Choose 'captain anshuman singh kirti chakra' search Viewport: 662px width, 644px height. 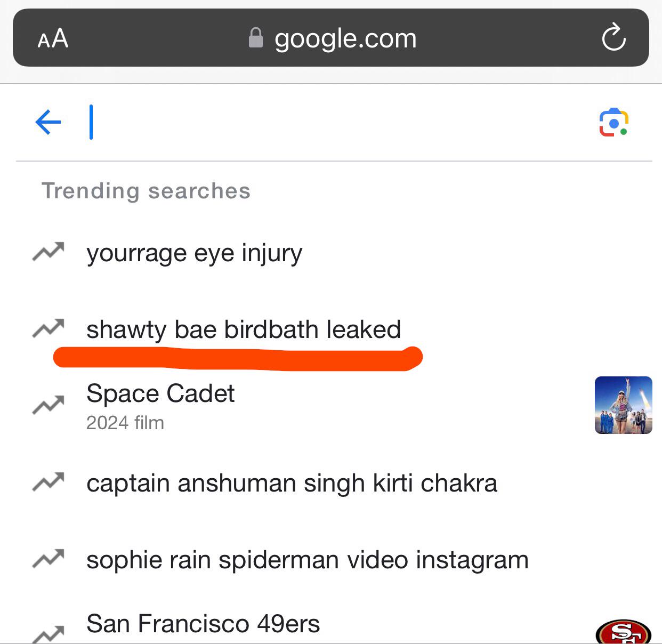pyautogui.click(x=292, y=484)
